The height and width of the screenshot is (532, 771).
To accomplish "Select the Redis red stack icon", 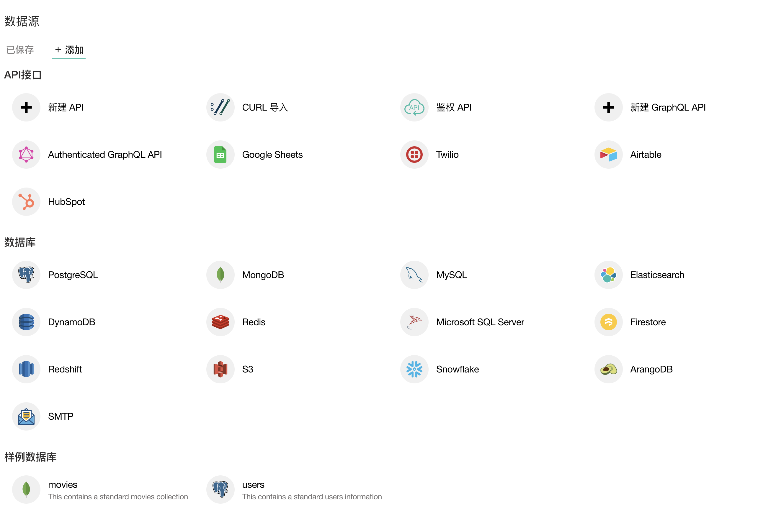I will pos(220,322).
